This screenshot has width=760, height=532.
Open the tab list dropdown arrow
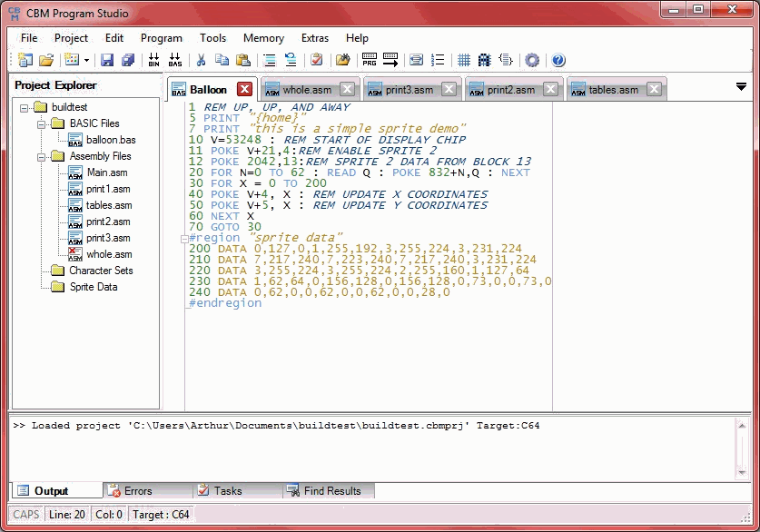pyautogui.click(x=741, y=87)
